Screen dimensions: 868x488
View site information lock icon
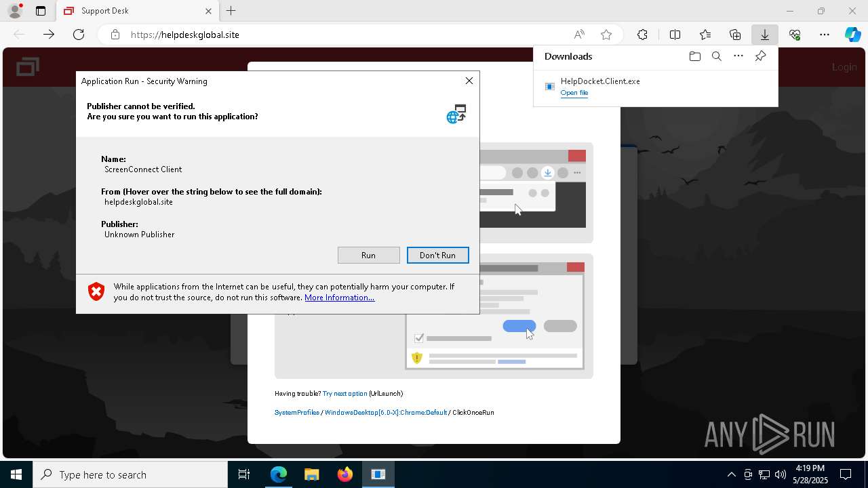[115, 35]
